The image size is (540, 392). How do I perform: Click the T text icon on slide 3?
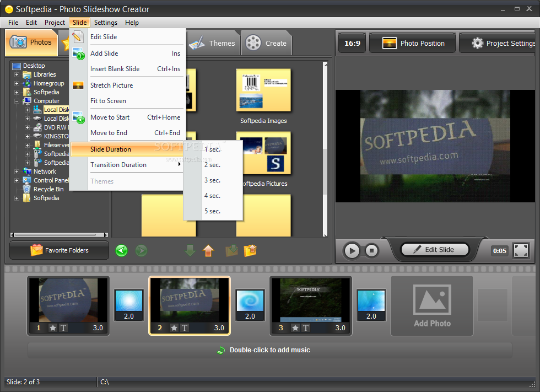coord(305,328)
